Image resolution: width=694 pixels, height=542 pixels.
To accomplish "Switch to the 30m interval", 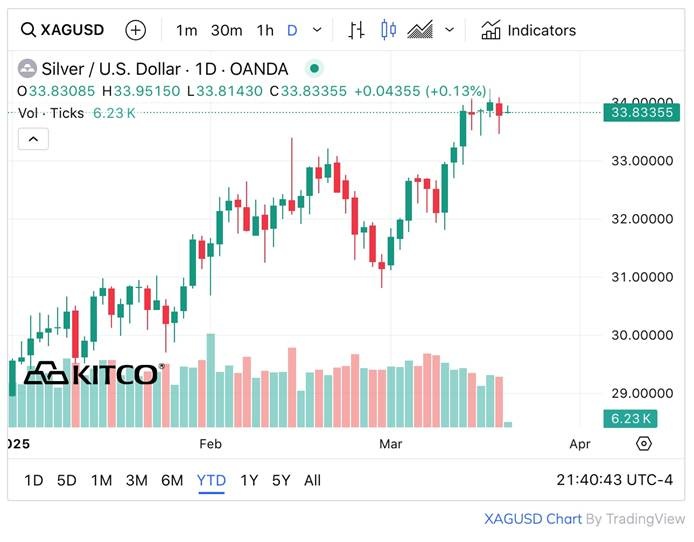I will pyautogui.click(x=226, y=30).
